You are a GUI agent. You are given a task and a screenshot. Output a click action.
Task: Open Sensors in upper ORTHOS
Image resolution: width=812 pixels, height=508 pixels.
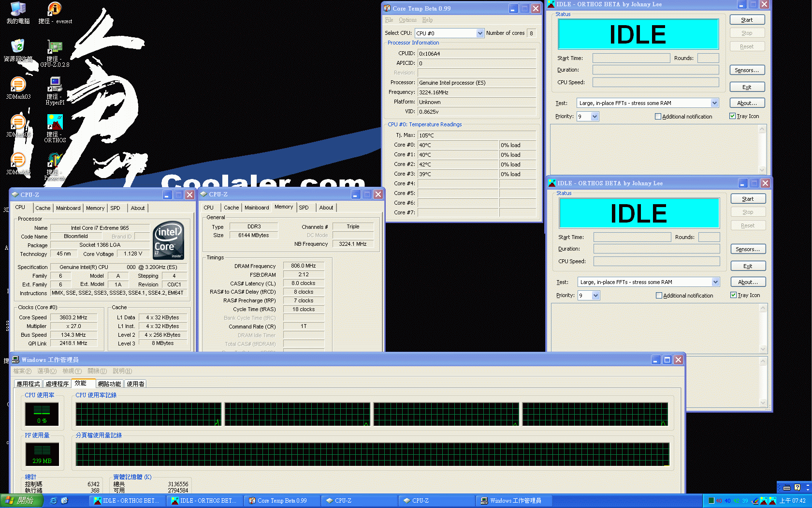[x=747, y=70]
